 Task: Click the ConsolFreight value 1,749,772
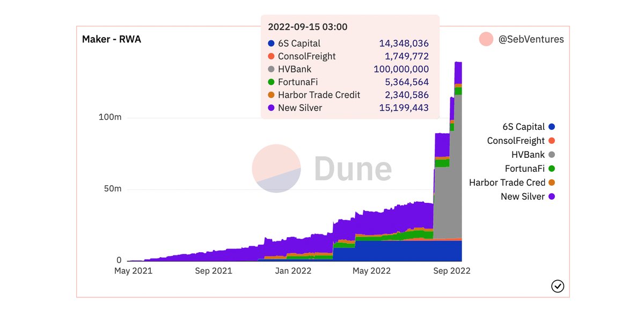(407, 56)
